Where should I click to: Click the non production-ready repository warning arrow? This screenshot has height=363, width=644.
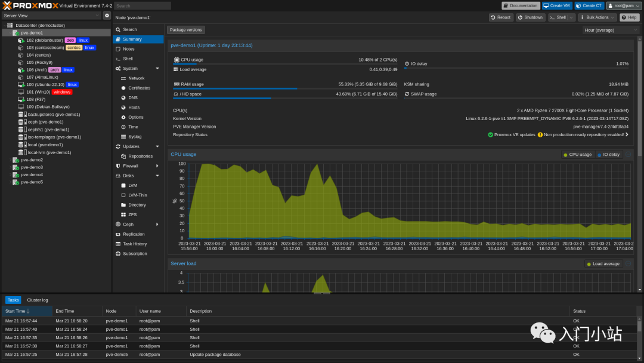pos(627,135)
